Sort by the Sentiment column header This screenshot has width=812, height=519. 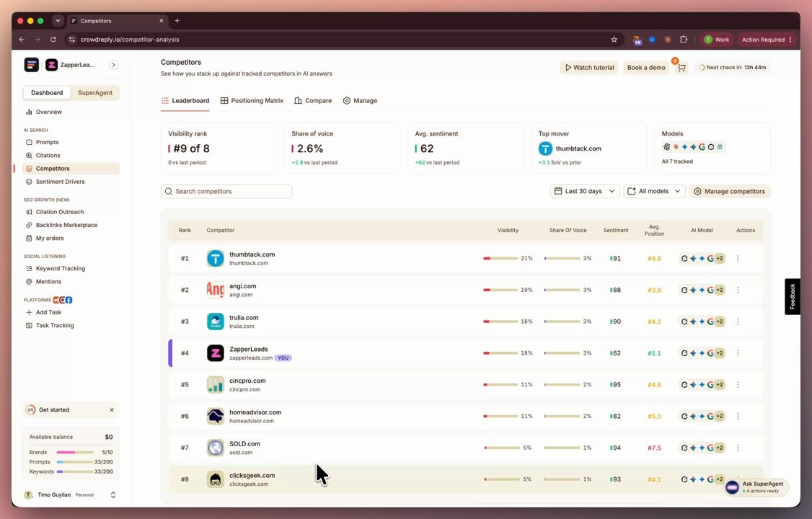616,230
